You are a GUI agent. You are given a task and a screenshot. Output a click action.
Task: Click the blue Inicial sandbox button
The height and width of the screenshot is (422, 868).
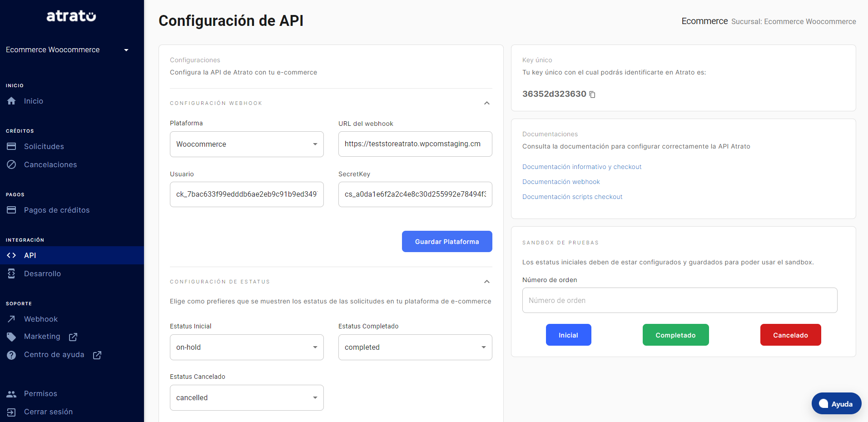pyautogui.click(x=568, y=335)
